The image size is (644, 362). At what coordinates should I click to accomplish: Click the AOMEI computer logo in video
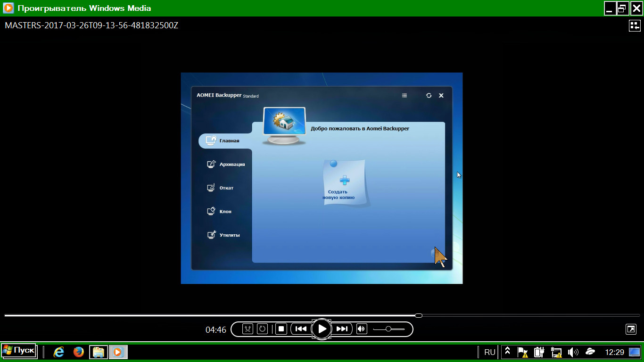click(x=284, y=126)
